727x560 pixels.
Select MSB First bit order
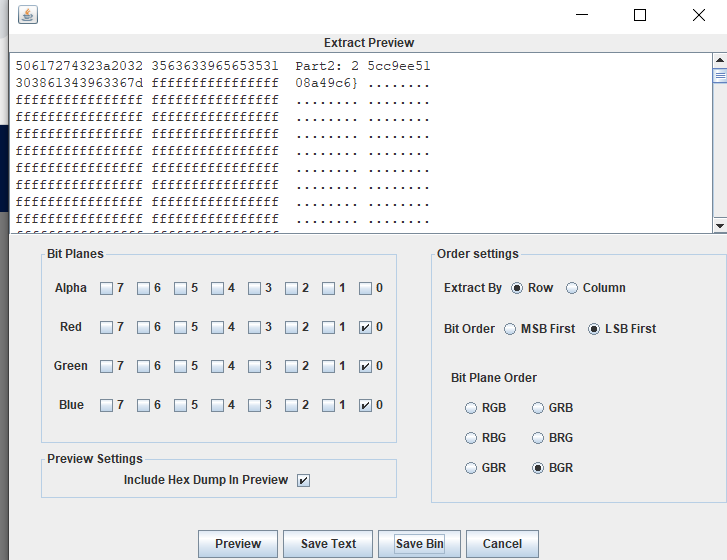pyautogui.click(x=511, y=329)
